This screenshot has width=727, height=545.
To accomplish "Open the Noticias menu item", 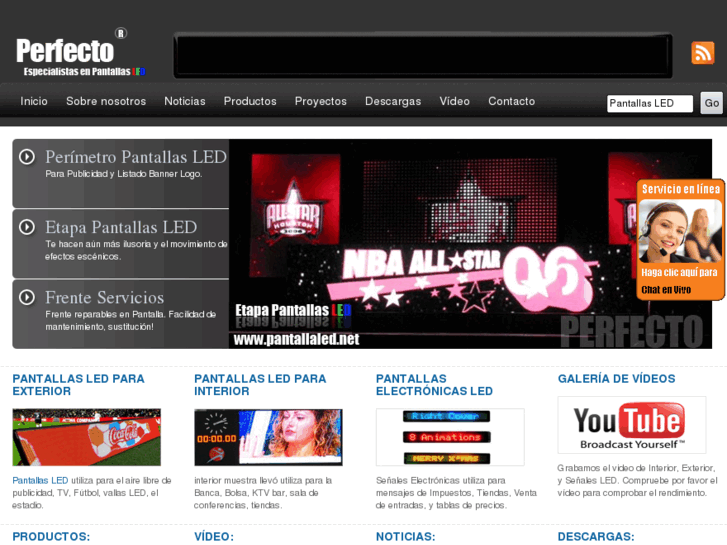I will pos(185,101).
